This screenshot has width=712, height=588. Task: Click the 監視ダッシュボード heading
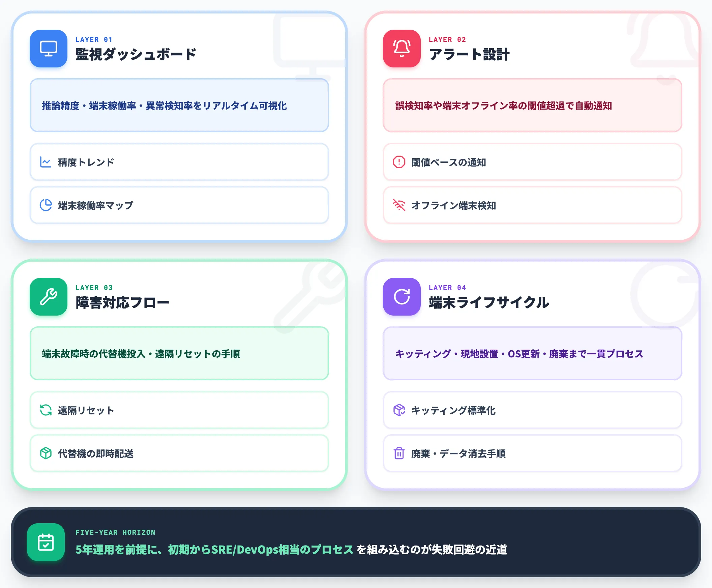point(136,54)
